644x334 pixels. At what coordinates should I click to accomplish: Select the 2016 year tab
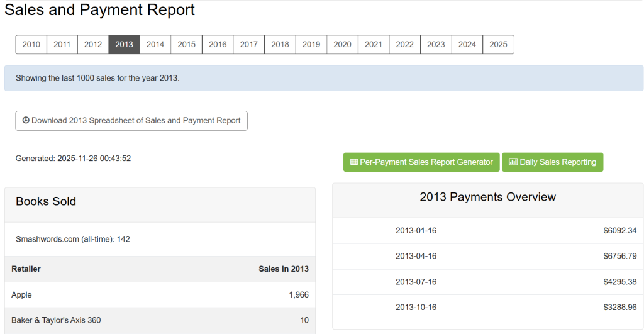[x=218, y=45]
